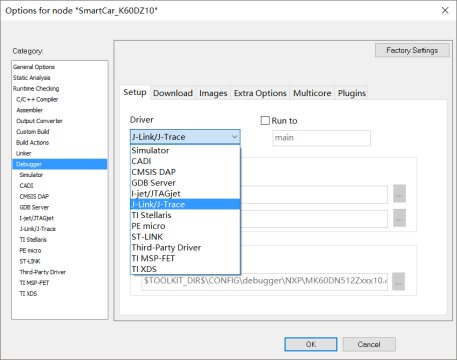The width and height of the screenshot is (457, 360).
Task: Select TI MSP-FET in the Category list
Action: click(34, 283)
